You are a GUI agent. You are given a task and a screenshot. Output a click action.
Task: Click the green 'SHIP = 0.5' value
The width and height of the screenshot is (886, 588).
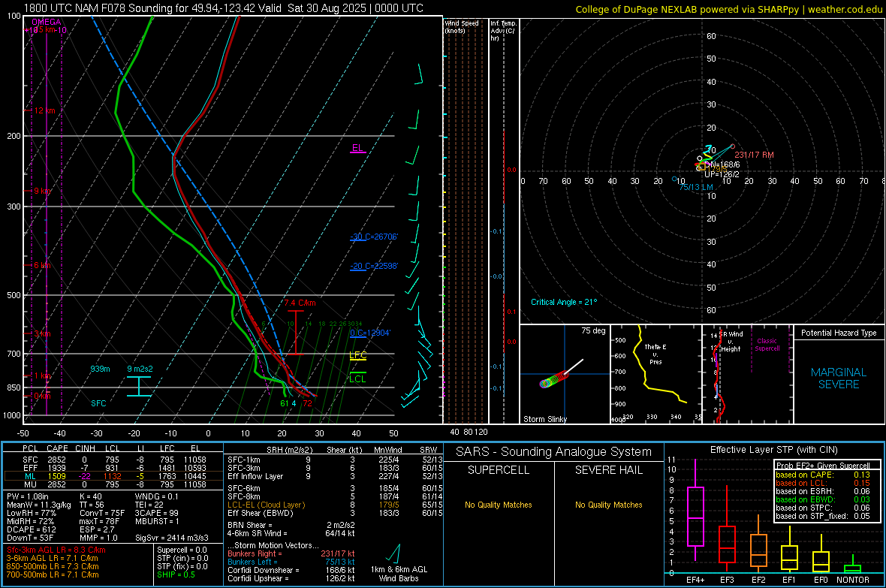point(176,574)
